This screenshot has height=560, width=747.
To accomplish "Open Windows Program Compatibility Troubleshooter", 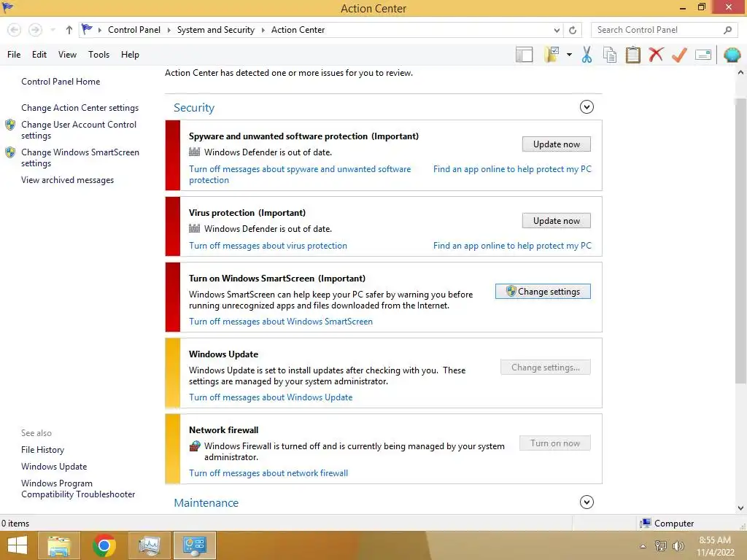I will pyautogui.click(x=77, y=489).
